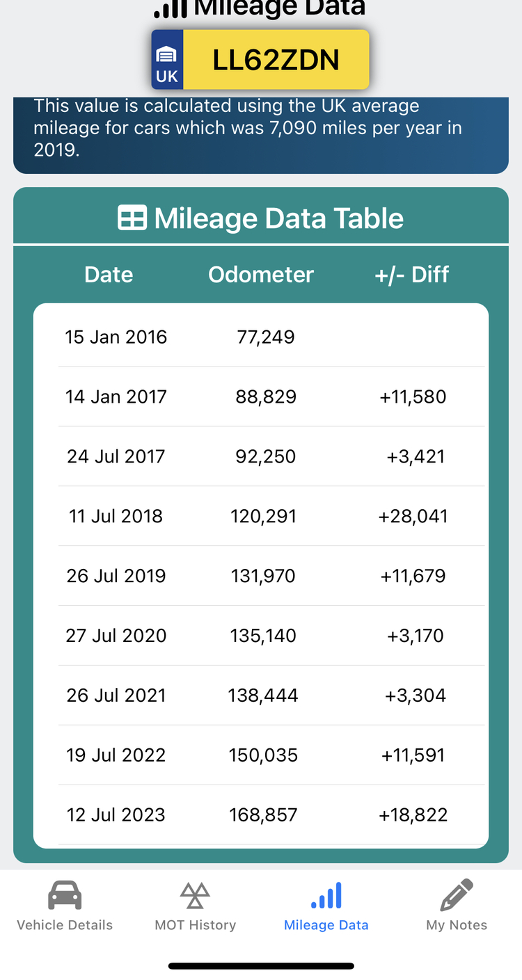Image resolution: width=522 pixels, height=980 pixels.
Task: Tap the MOT History triangle icon
Action: coord(195,896)
